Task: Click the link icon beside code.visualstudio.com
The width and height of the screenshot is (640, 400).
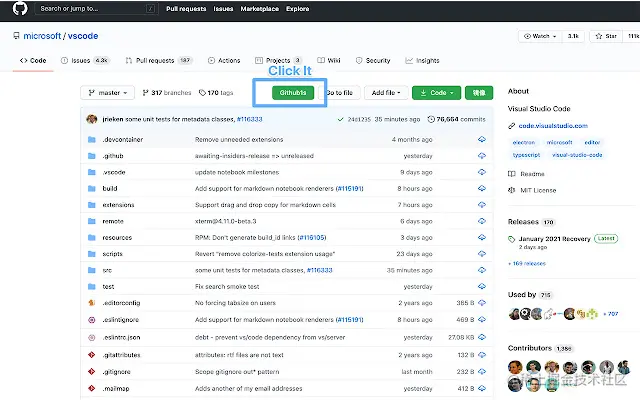Action: [511, 126]
